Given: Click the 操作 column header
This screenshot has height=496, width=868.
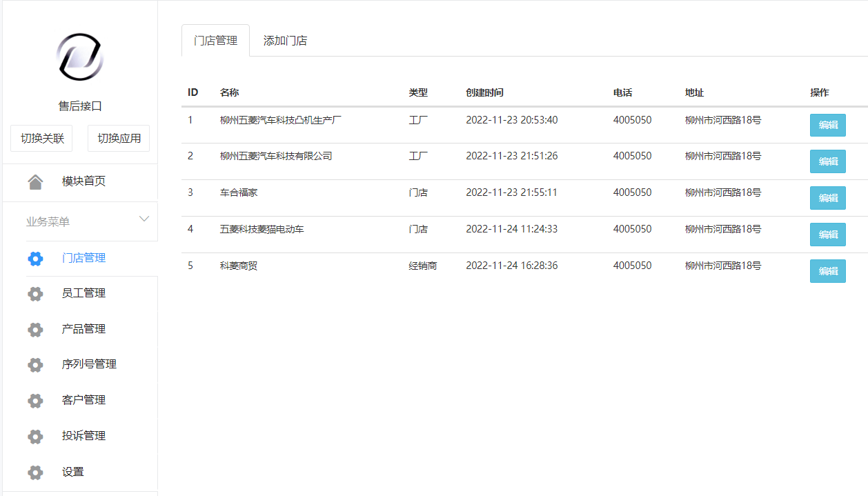Looking at the screenshot, I should [x=820, y=92].
